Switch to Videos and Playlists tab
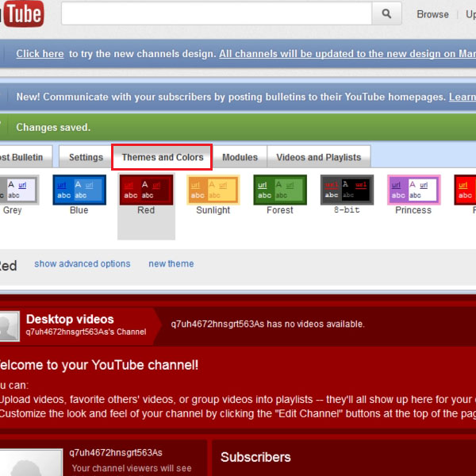The width and height of the screenshot is (476, 476). 318,157
